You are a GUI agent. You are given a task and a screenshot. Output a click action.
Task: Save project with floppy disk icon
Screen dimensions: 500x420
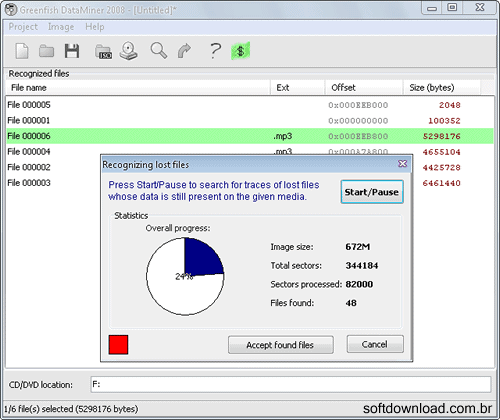(72, 51)
